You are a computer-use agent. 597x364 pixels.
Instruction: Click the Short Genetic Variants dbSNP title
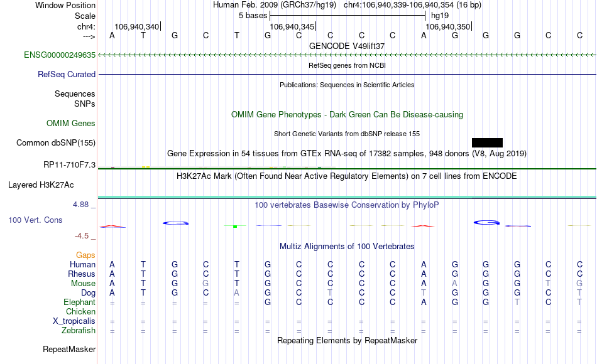pyautogui.click(x=347, y=134)
